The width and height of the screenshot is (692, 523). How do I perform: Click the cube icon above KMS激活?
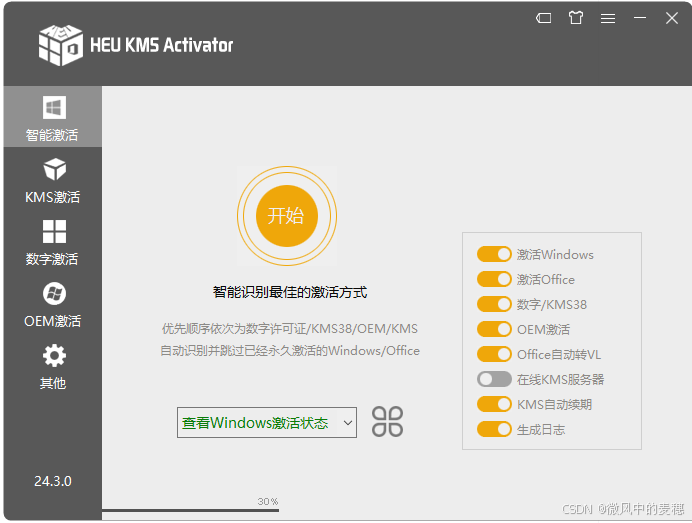point(54,169)
